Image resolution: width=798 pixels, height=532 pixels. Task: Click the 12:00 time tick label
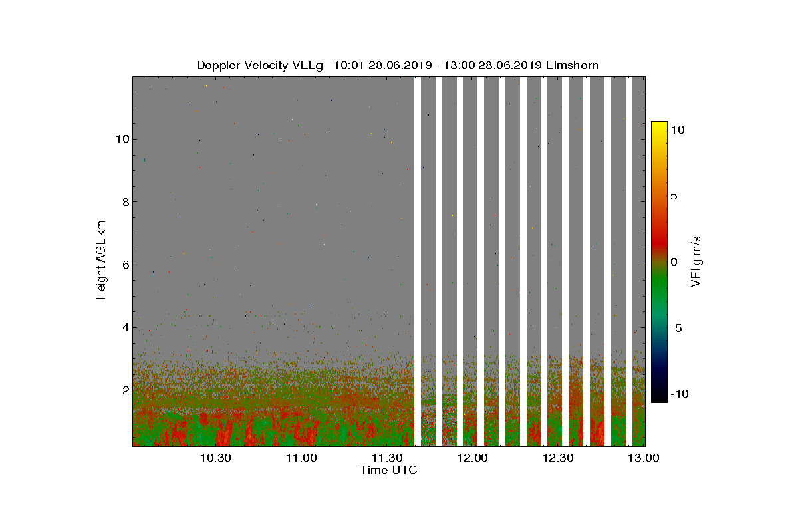point(473,458)
